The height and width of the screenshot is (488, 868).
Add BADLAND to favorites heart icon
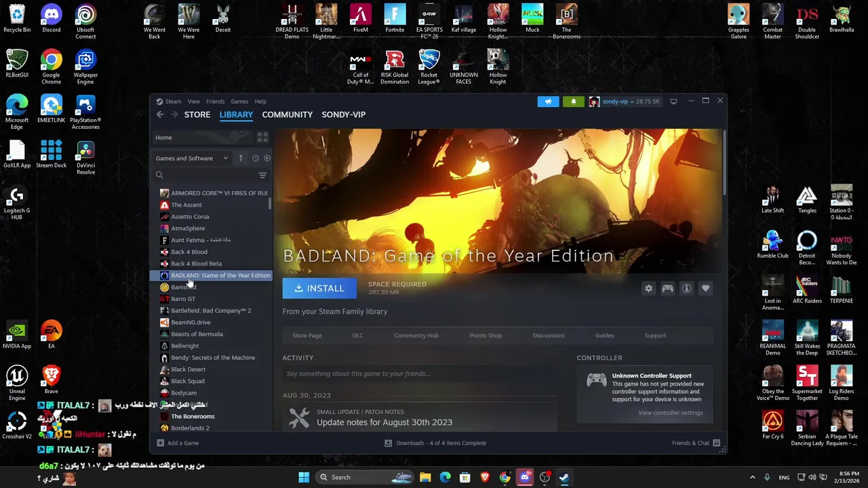(705, 289)
